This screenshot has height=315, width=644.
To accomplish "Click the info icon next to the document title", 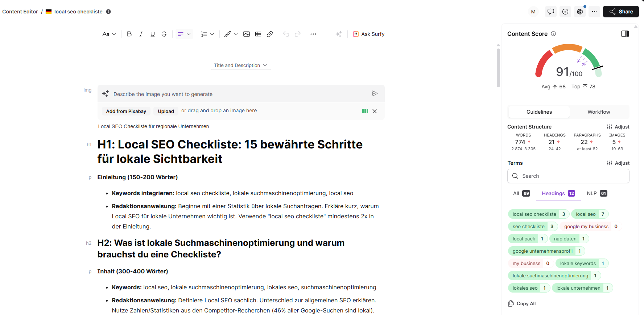I will click(108, 12).
